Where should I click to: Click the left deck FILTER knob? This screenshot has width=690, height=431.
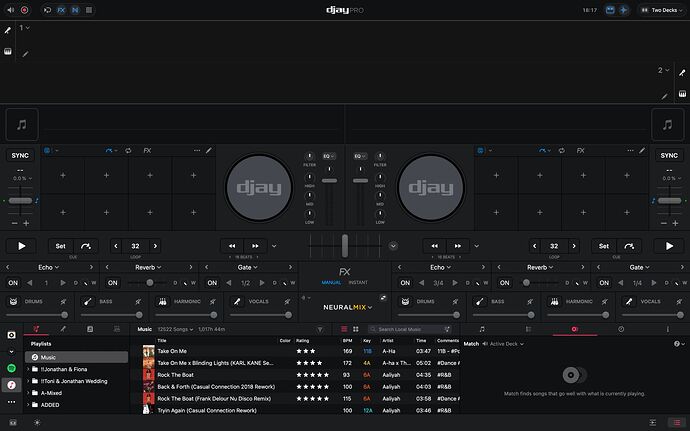point(309,156)
